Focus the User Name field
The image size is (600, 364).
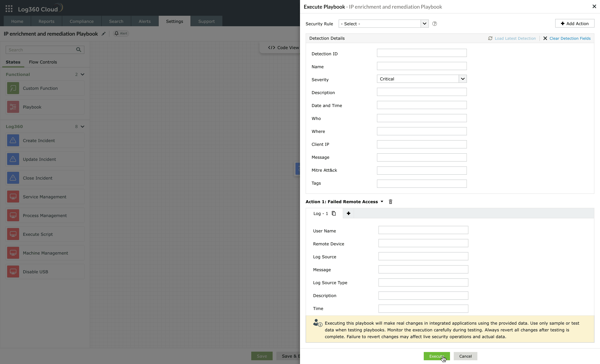423,230
